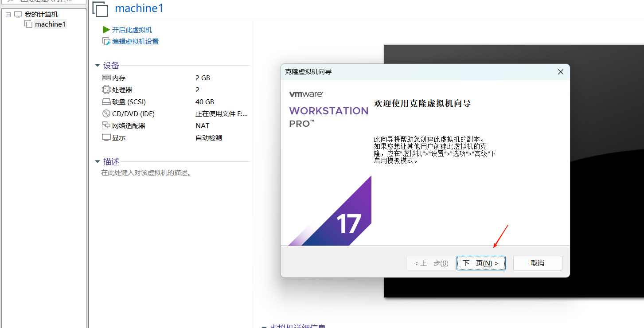Click the 网络适配器 device label
Viewport: 644px width, 328px height.
129,125
